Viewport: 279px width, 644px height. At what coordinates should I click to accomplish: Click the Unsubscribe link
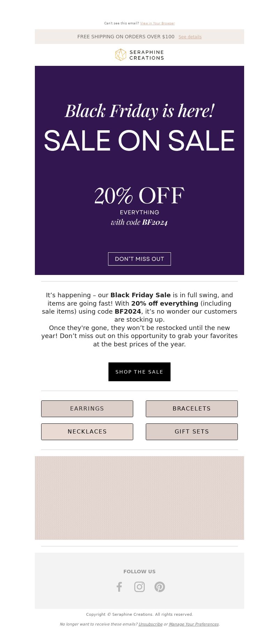(x=150, y=624)
